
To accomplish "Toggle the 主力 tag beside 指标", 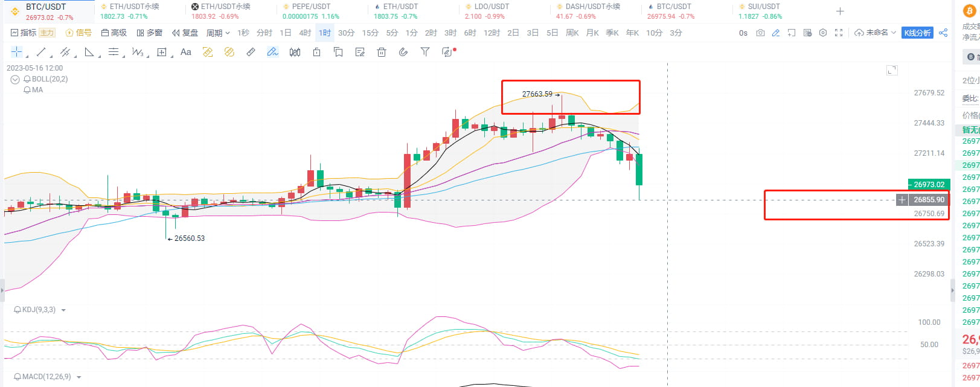I will click(47, 33).
